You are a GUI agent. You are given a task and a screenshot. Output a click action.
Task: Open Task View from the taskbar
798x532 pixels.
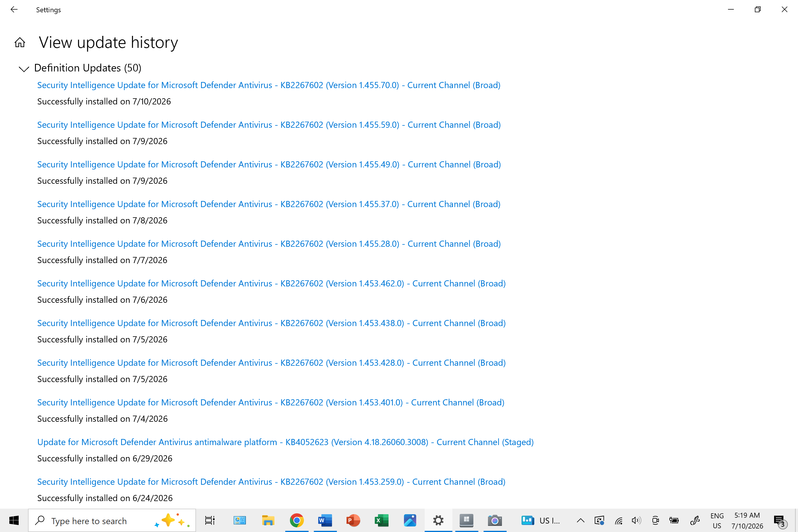[210, 520]
